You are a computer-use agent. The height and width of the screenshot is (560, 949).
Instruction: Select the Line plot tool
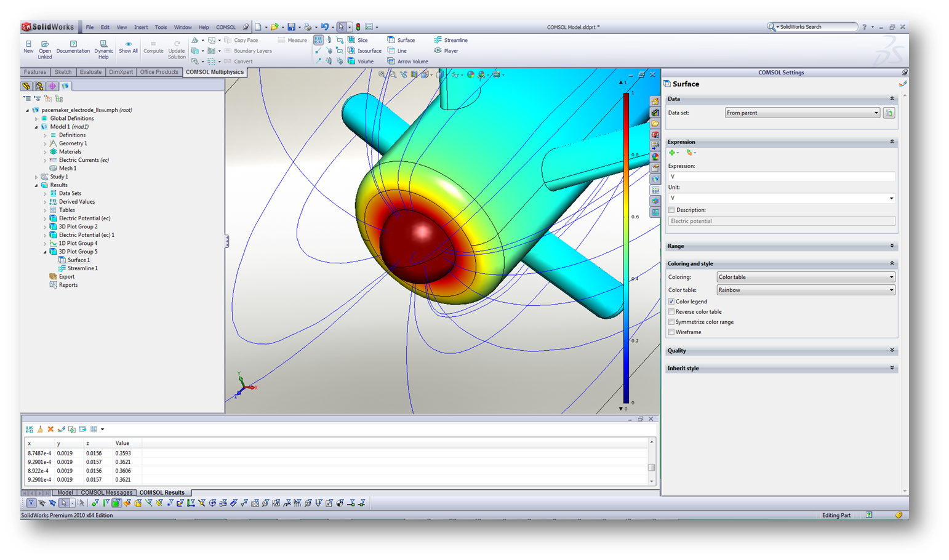tap(397, 50)
